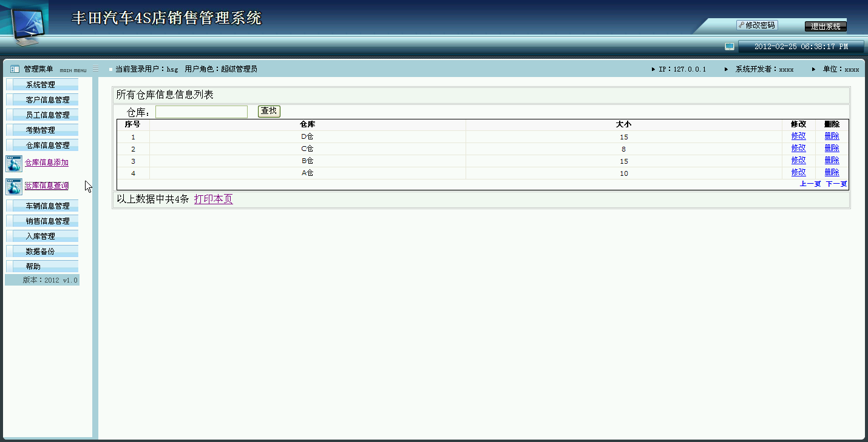The image size is (868, 442).
Task: Click the IP：127.0.0.1 status text
Action: click(x=682, y=69)
